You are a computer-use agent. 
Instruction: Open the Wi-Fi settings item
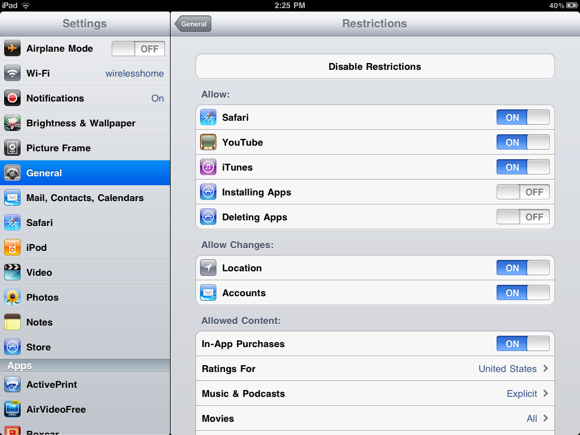coord(85,73)
